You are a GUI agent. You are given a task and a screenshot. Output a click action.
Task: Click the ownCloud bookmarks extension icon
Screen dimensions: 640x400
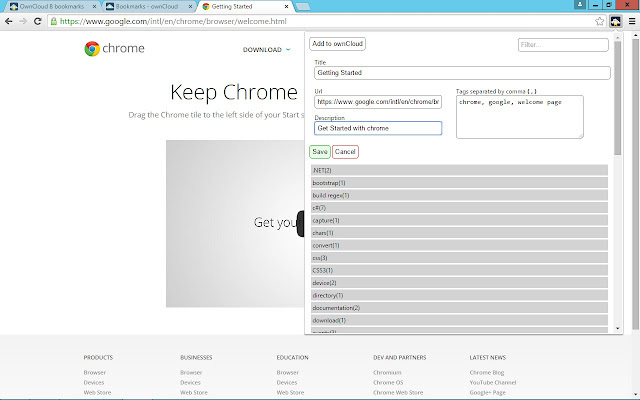click(x=616, y=21)
